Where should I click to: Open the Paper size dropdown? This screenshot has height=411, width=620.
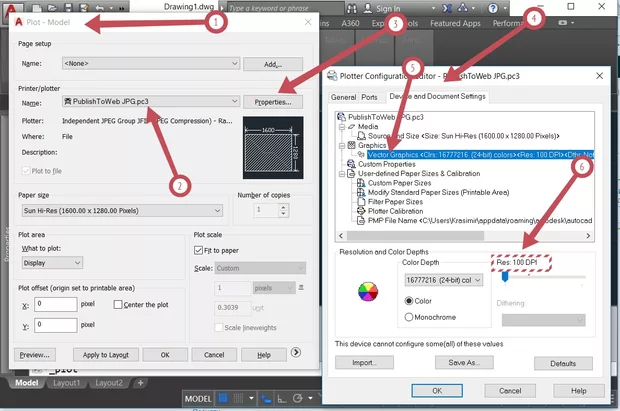click(122, 210)
